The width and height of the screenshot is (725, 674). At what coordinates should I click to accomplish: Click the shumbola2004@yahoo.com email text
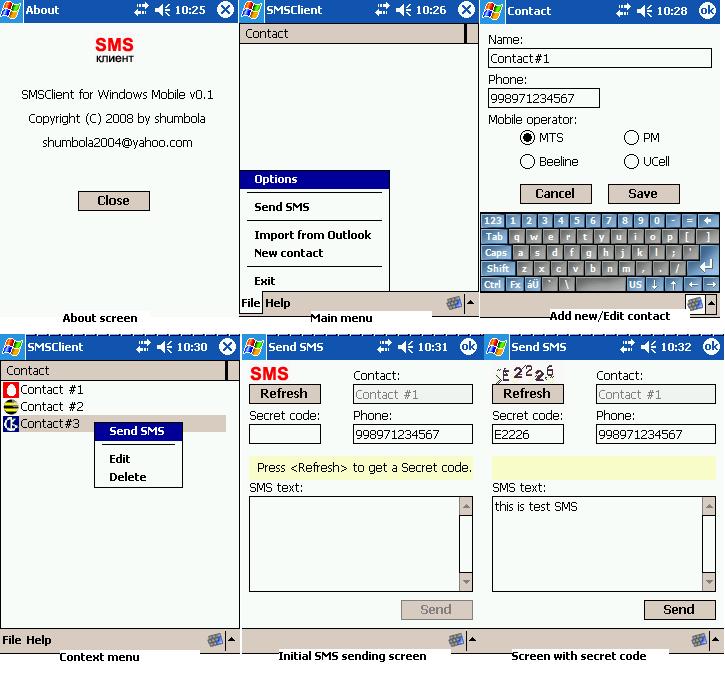[117, 142]
